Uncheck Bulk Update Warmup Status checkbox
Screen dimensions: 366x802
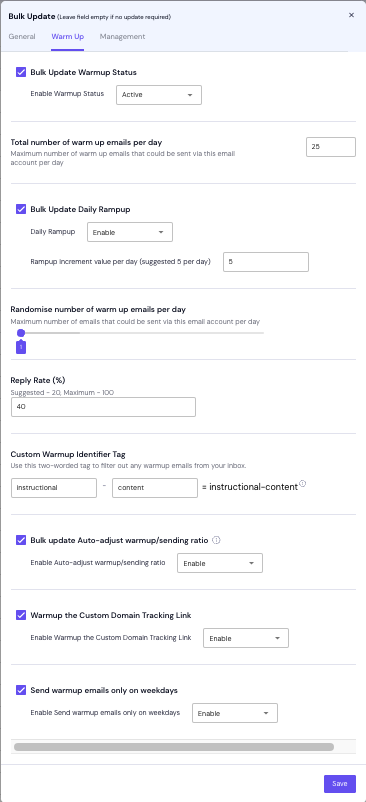(x=21, y=72)
